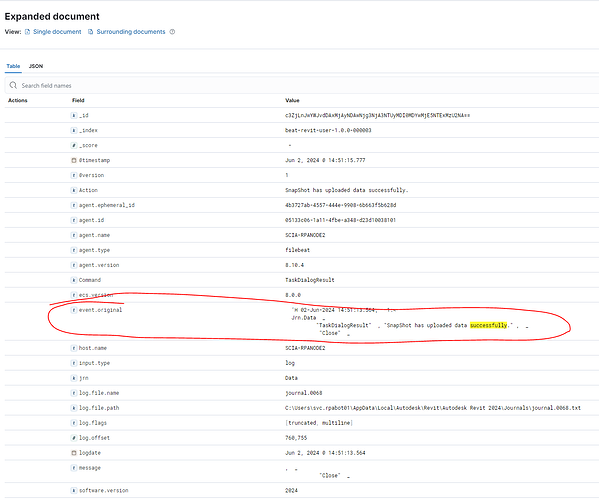Switch to the JSON tab
This screenshot has height=500, width=599.
pyautogui.click(x=36, y=66)
